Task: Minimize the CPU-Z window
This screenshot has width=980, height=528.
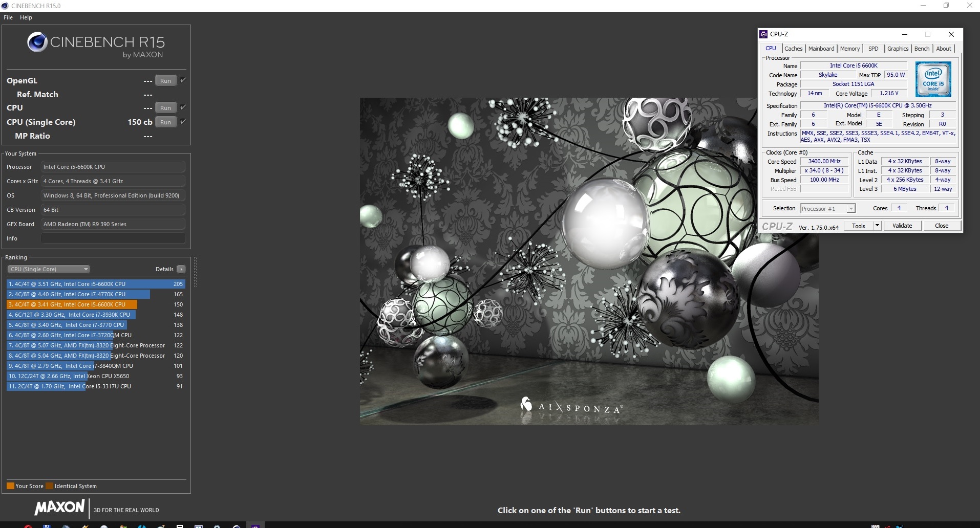Action: 905,34
